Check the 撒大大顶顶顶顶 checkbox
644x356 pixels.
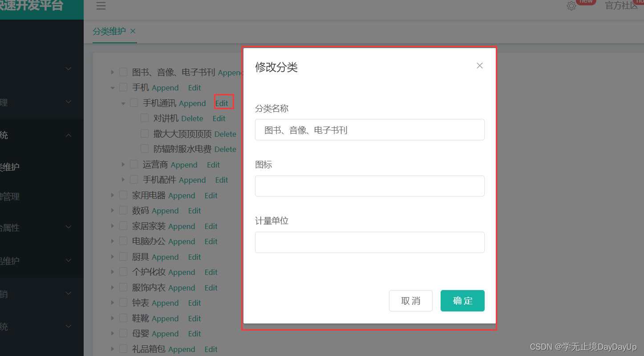click(x=145, y=134)
